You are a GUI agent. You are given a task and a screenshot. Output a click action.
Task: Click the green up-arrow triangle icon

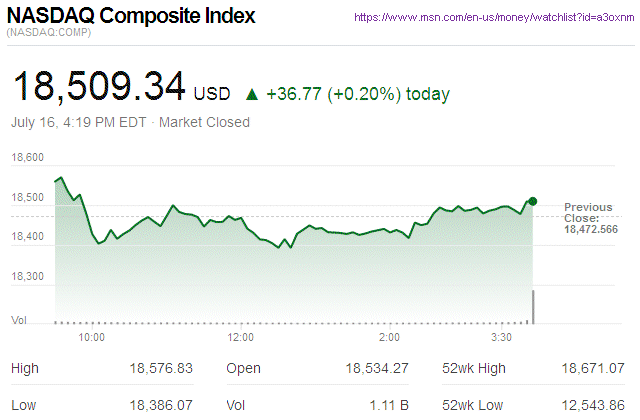tap(252, 95)
